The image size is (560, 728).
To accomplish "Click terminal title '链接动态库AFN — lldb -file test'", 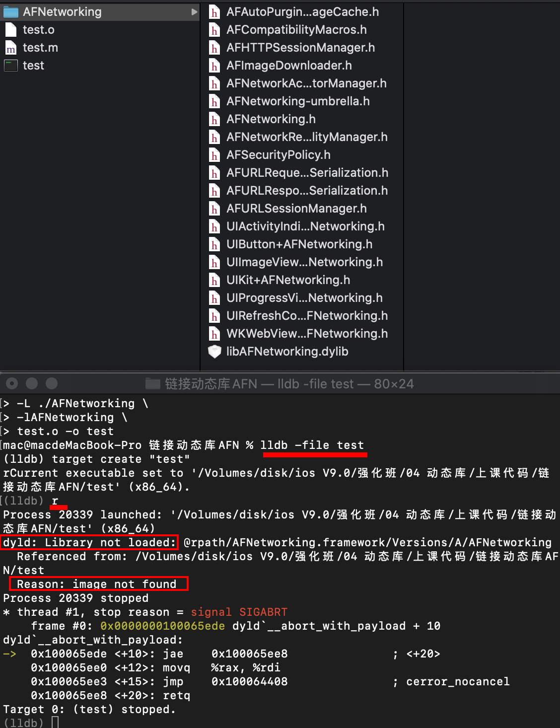I will [x=259, y=383].
